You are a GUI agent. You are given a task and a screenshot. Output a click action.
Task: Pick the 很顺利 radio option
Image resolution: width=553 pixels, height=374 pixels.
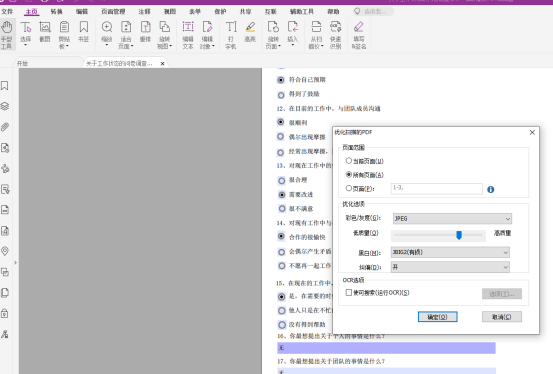(x=281, y=122)
